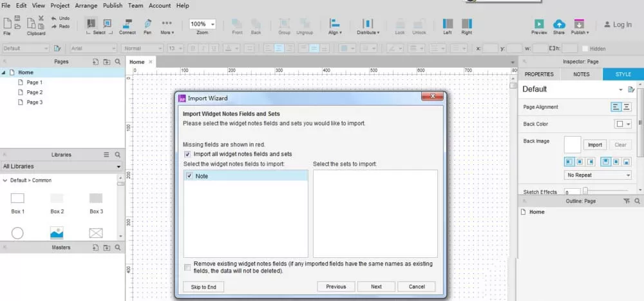
Task: Click the Redo icon
Action: coord(54,26)
